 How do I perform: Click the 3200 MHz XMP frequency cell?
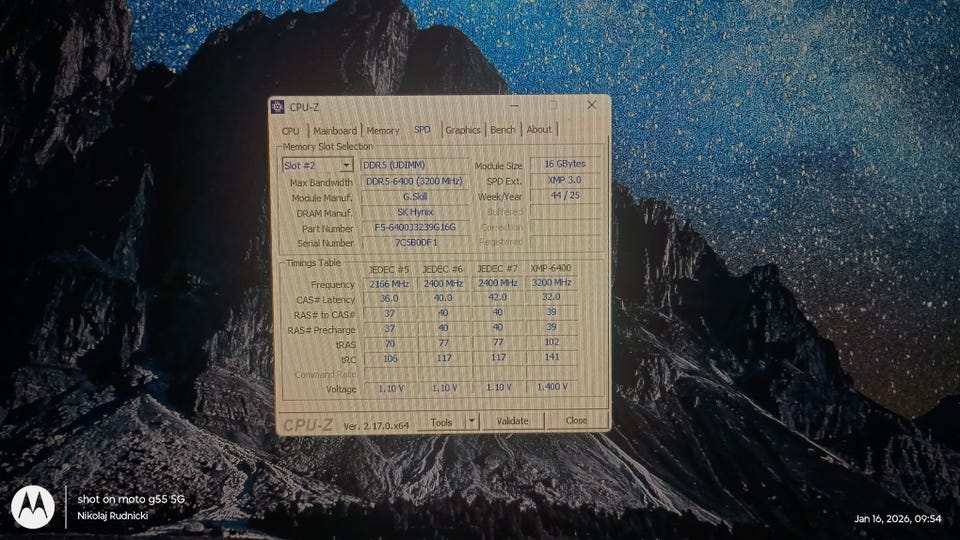point(551,282)
